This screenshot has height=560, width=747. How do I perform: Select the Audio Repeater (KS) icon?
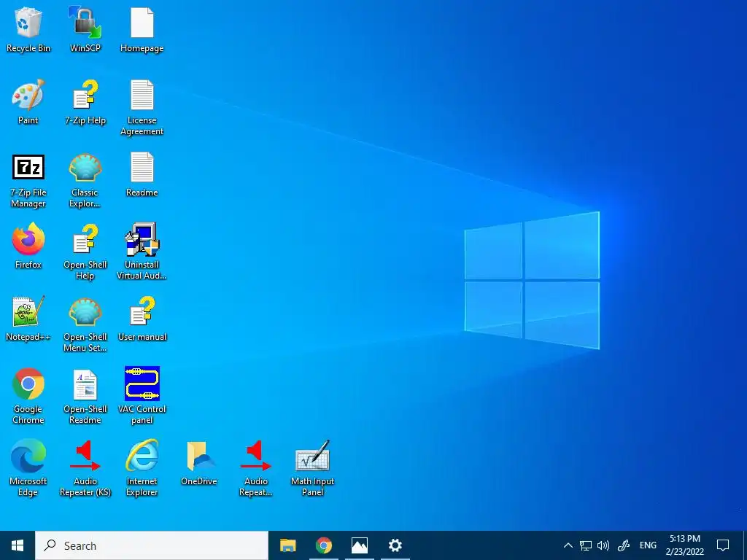(x=85, y=469)
